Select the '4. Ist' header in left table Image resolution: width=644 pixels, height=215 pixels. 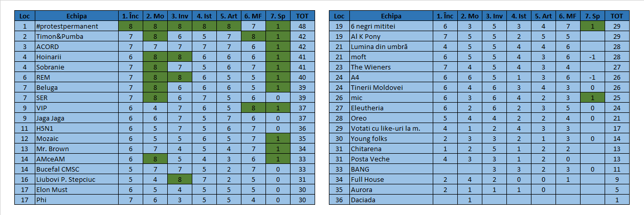[x=204, y=16]
